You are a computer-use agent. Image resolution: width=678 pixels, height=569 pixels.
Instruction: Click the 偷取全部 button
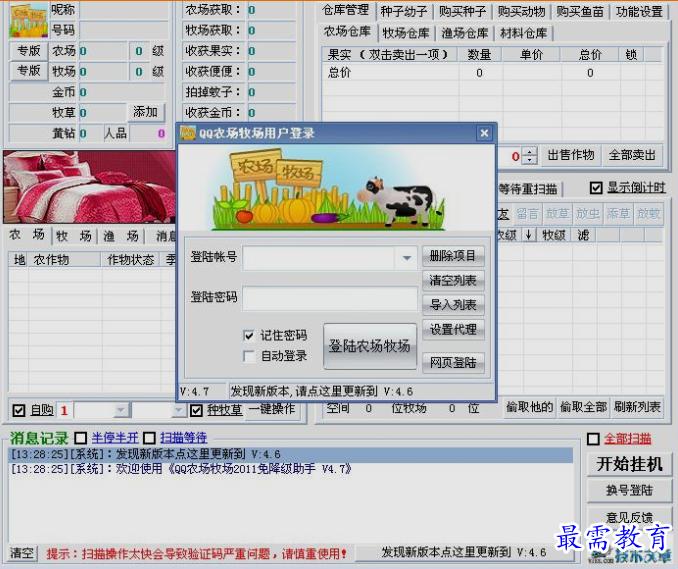tap(583, 407)
